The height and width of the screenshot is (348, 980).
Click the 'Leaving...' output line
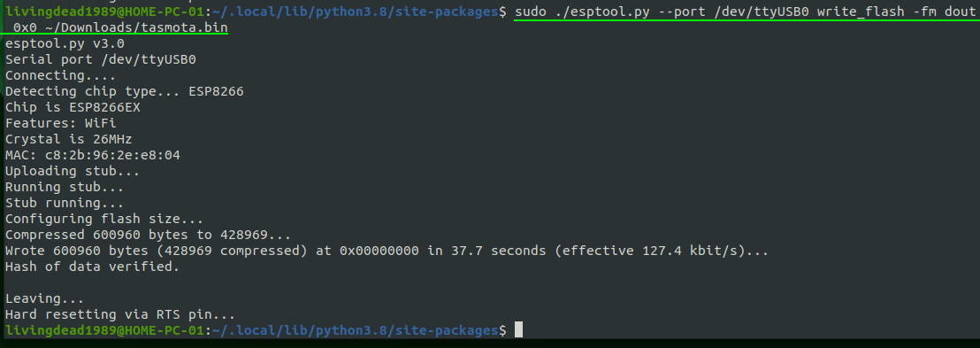44,298
